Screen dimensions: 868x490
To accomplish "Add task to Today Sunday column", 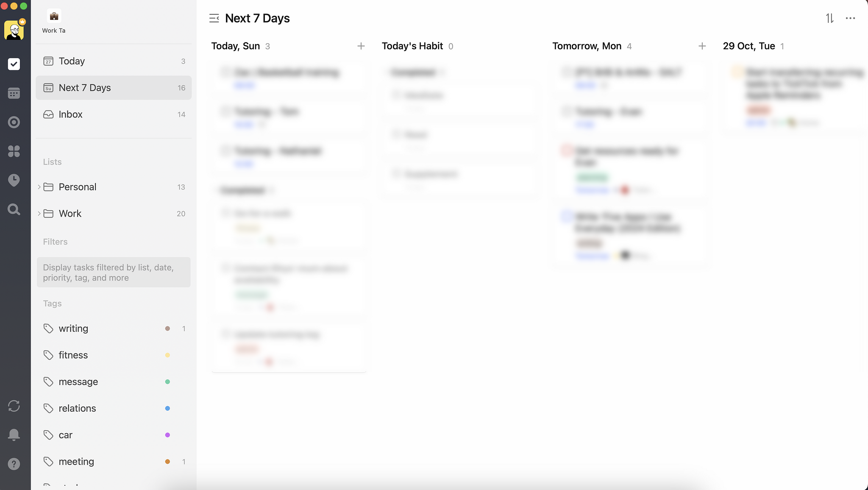I will point(361,46).
